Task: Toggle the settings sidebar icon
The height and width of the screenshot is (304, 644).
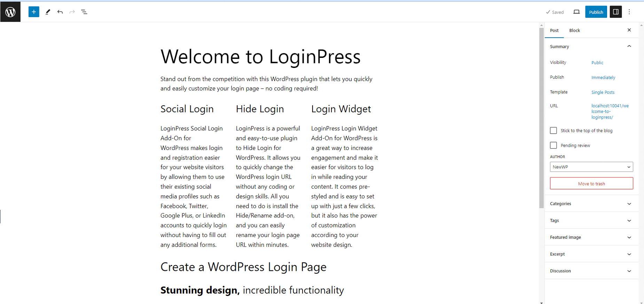Action: tap(616, 12)
